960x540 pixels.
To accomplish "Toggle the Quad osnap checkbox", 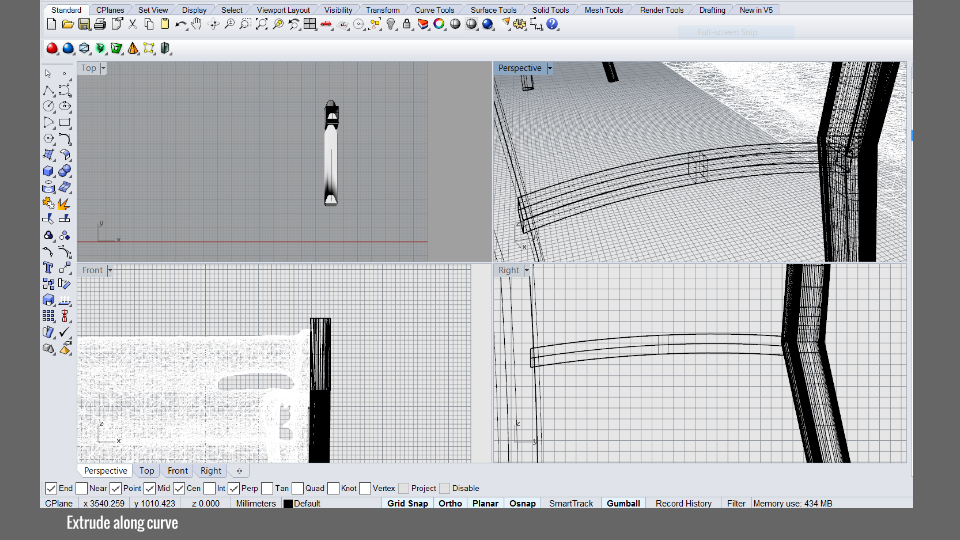I will click(x=298, y=488).
